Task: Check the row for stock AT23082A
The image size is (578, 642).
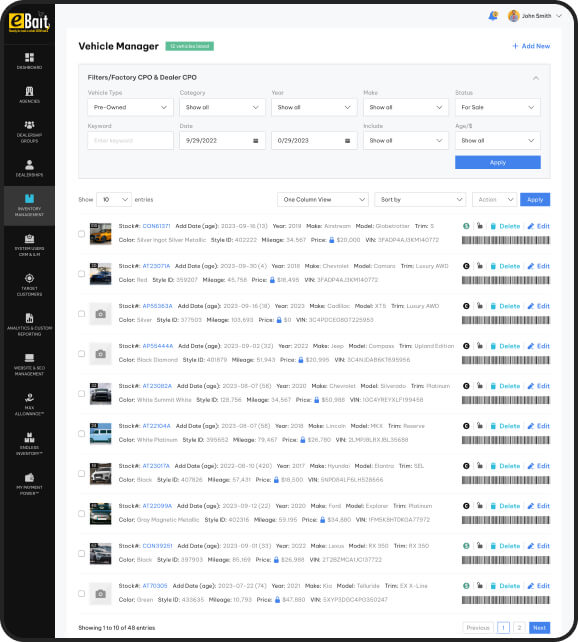Action: coord(81,393)
